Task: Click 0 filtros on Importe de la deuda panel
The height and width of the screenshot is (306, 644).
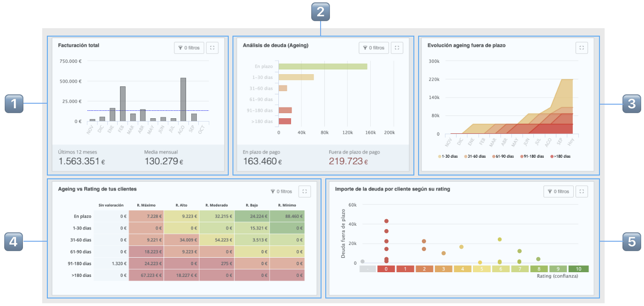Action: point(558,191)
